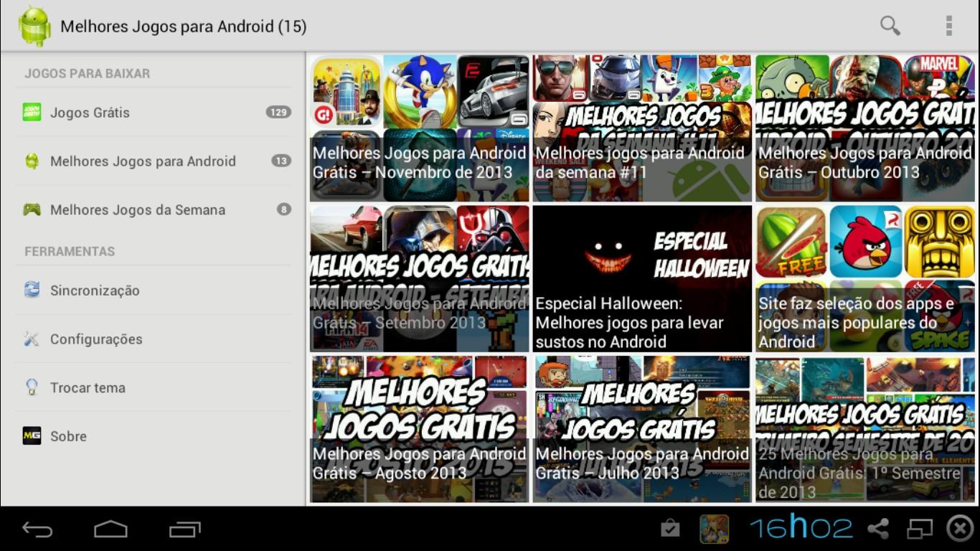Image resolution: width=980 pixels, height=551 pixels.
Task: Tap the share icon in the system bar
Action: [x=878, y=529]
